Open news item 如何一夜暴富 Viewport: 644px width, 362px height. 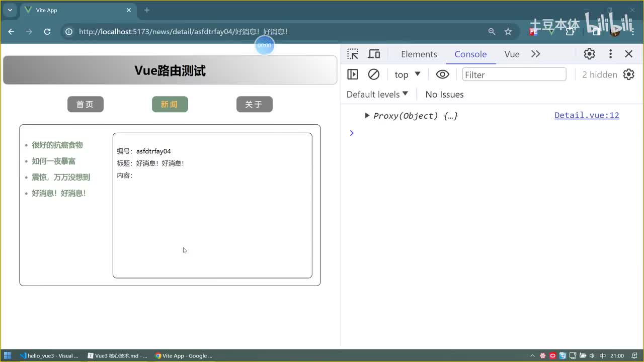[54, 161]
